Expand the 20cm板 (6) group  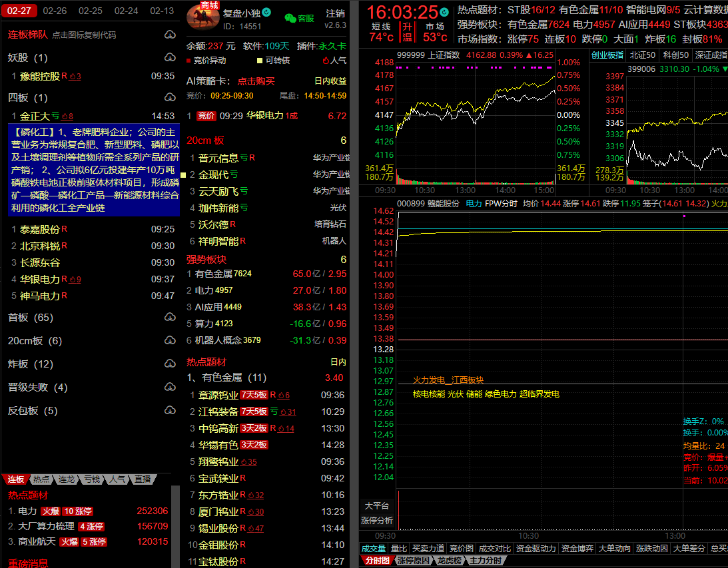click(x=35, y=341)
